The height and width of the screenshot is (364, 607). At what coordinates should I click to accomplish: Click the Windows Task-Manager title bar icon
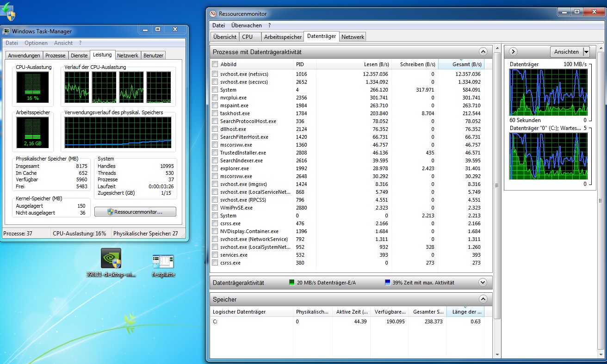click(x=6, y=31)
